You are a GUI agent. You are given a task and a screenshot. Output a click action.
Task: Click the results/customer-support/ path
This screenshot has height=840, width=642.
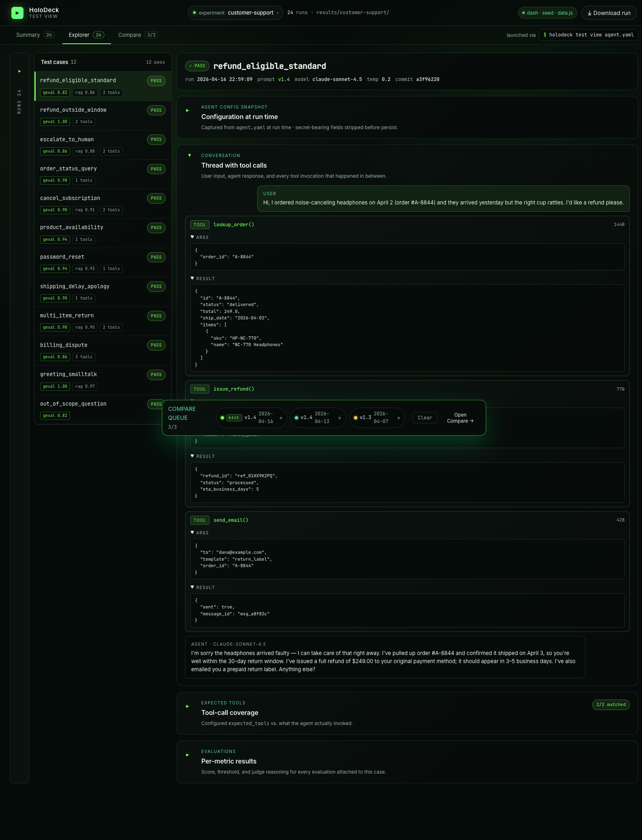[x=353, y=13]
